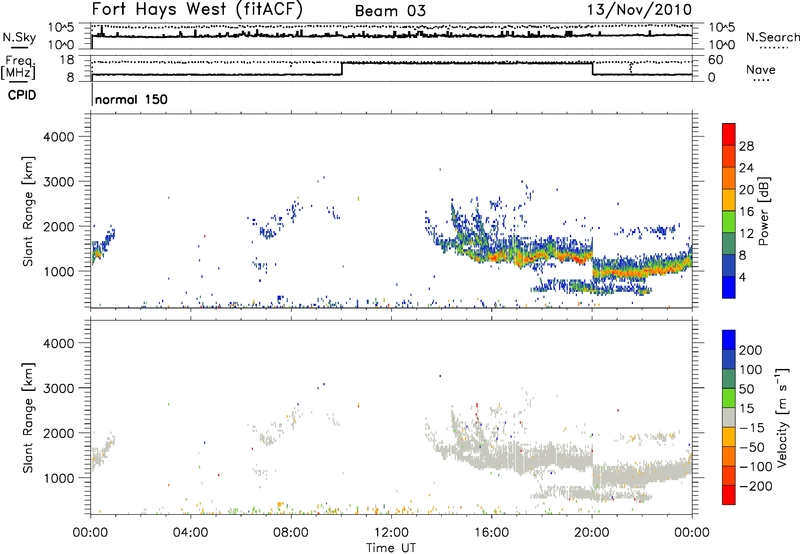
Task: Select power panel 'Slant Range [km]' label
Action: pyautogui.click(x=28, y=211)
